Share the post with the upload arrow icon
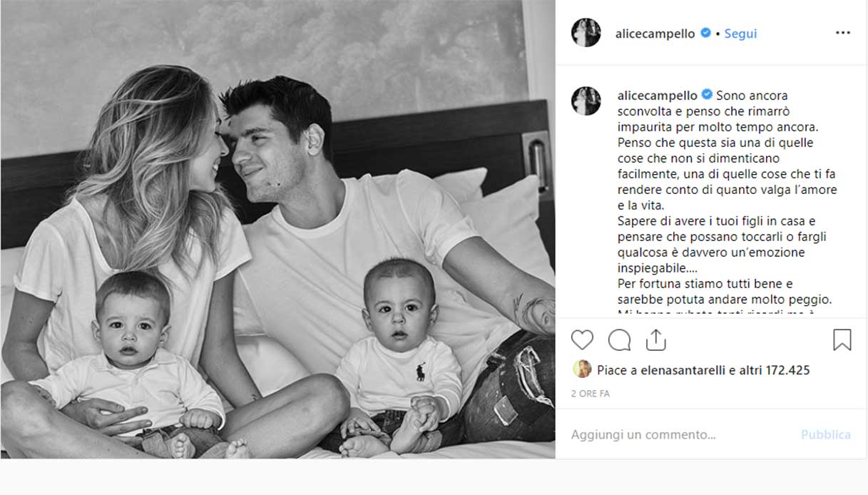 pyautogui.click(x=655, y=340)
